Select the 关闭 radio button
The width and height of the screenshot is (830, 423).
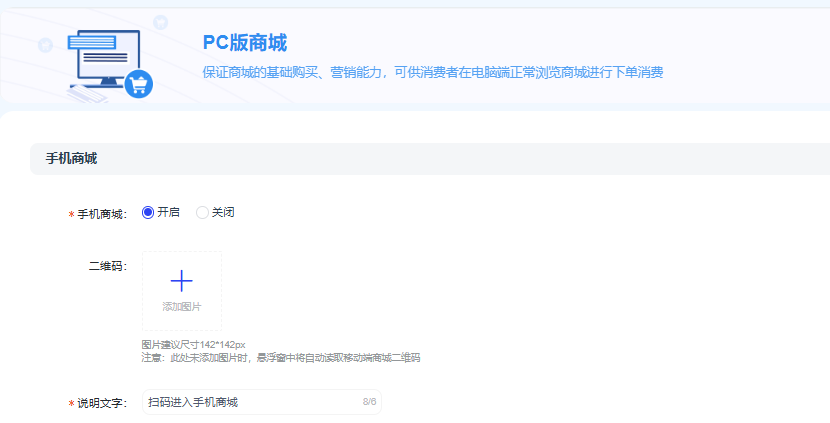pyautogui.click(x=202, y=212)
